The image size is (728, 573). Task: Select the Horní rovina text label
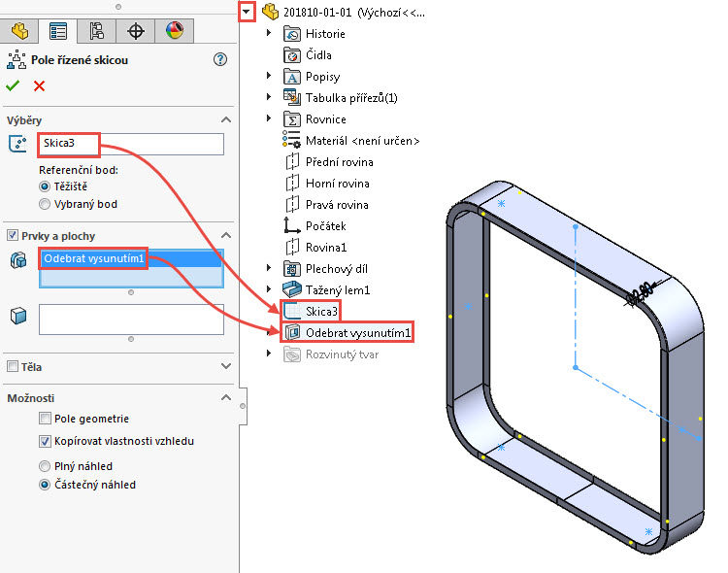pyautogui.click(x=338, y=184)
